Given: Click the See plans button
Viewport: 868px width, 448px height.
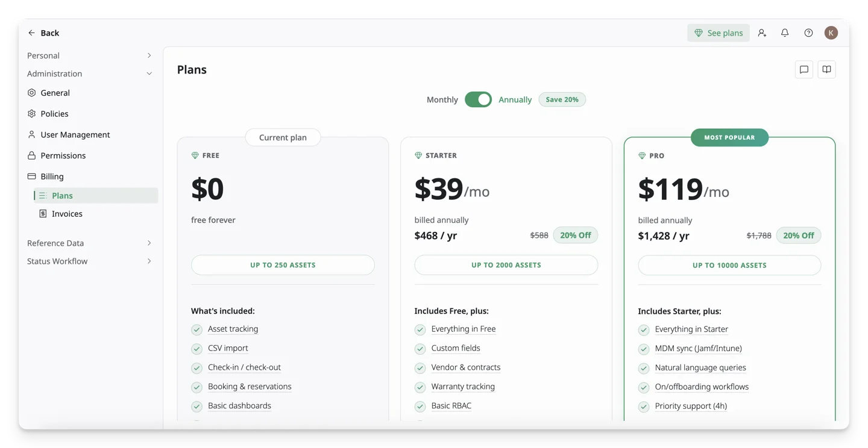Looking at the screenshot, I should click(719, 33).
